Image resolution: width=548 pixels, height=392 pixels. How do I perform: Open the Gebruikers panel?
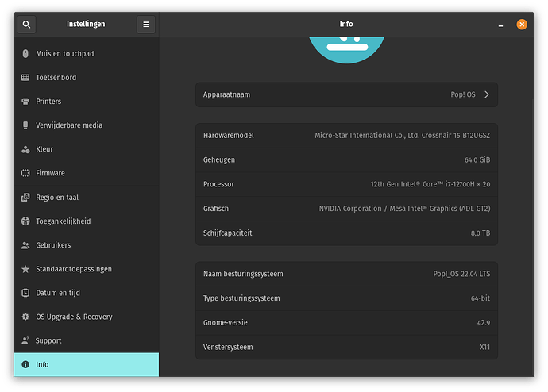point(87,245)
